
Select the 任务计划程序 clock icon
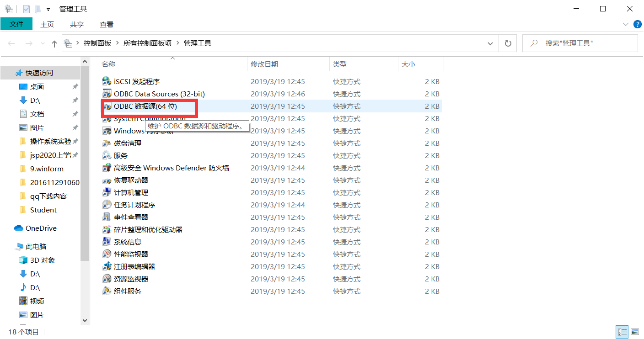(107, 205)
